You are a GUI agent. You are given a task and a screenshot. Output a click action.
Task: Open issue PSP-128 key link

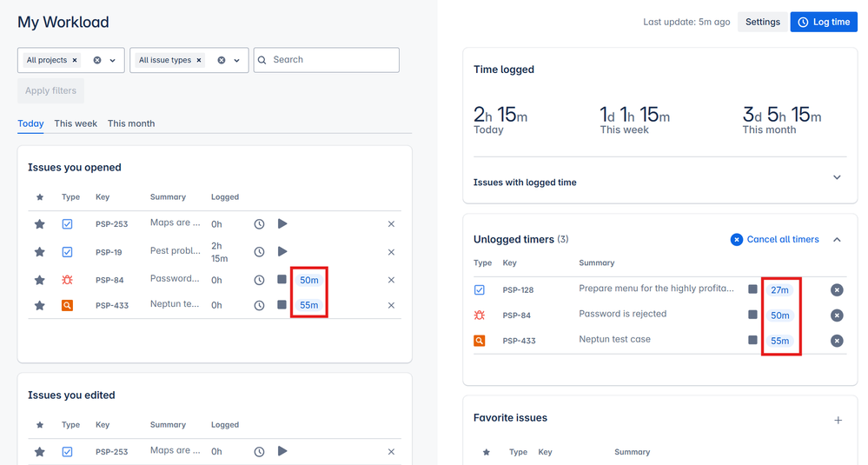click(x=518, y=290)
